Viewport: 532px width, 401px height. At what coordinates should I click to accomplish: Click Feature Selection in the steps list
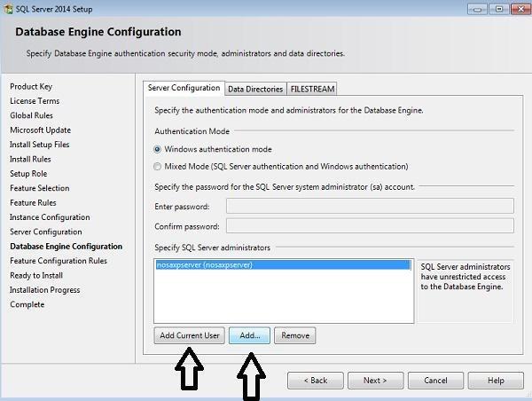(x=39, y=188)
